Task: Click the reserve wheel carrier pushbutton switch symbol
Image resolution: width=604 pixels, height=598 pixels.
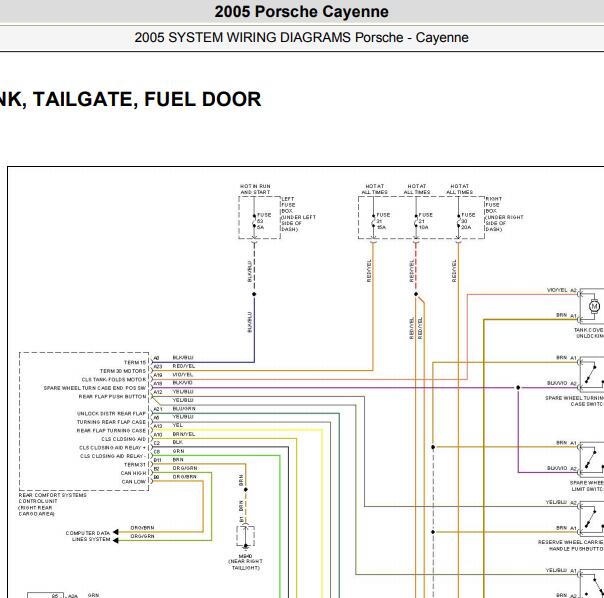Action: 592,517
